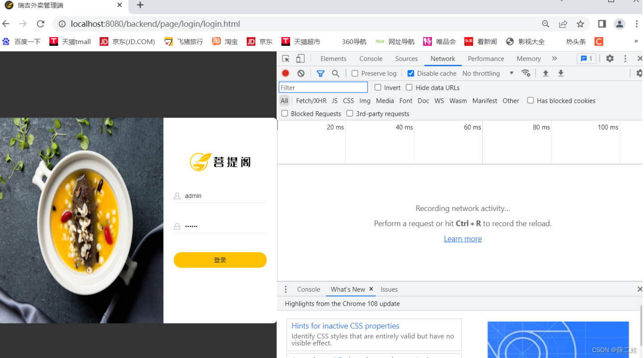Open the Chrome profile avatar
Image resolution: width=644 pixels, height=358 pixels.
(x=619, y=24)
